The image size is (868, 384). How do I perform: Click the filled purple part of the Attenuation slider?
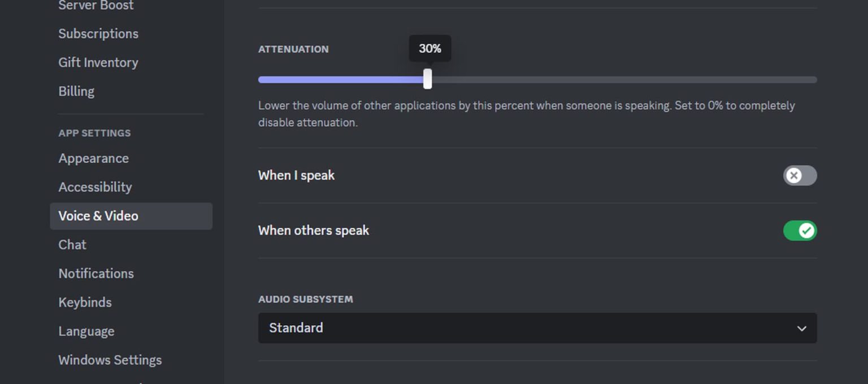point(339,80)
